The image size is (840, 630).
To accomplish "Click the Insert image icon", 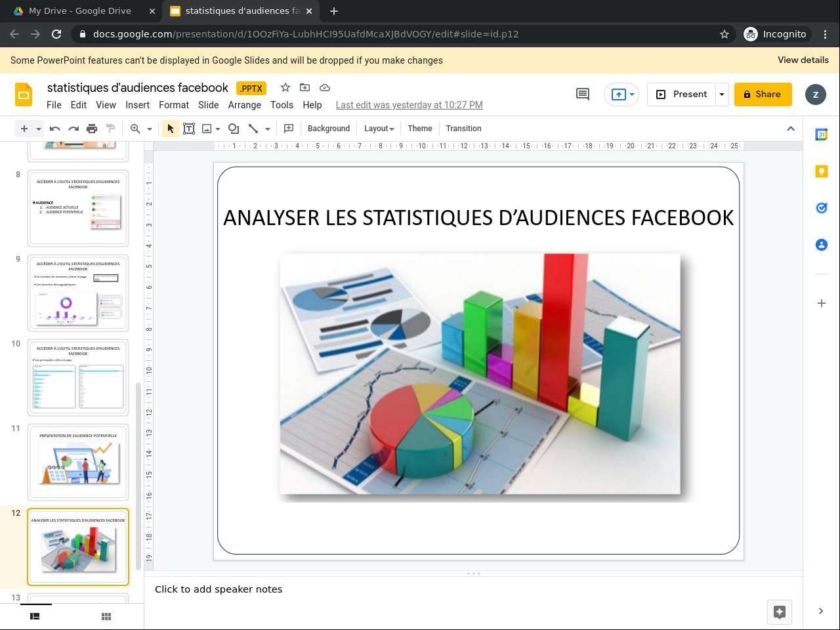I will [207, 129].
